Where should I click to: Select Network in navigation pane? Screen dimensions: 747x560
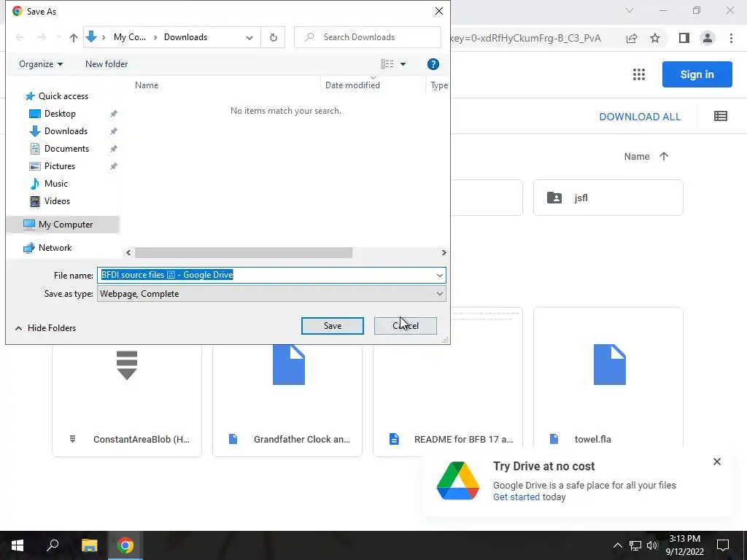coord(55,248)
